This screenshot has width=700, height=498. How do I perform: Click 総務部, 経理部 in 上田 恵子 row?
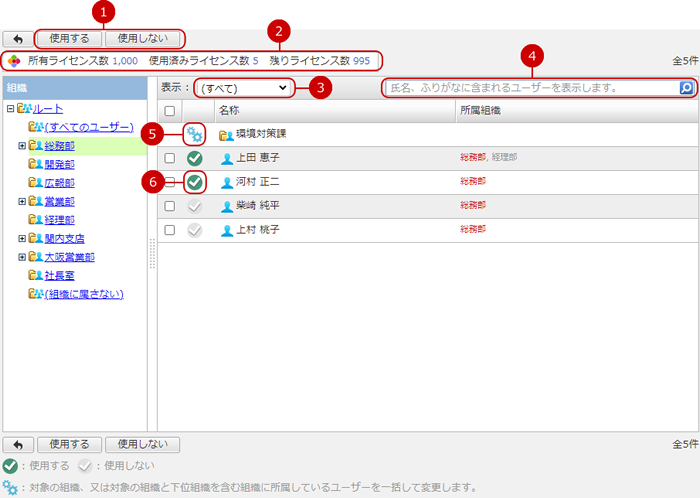point(488,157)
